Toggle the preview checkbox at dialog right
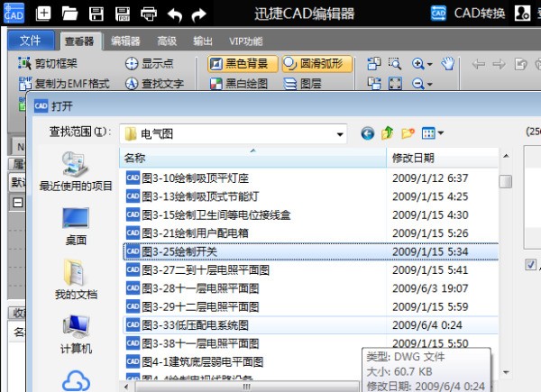The width and height of the screenshot is (541, 392). pos(530,265)
